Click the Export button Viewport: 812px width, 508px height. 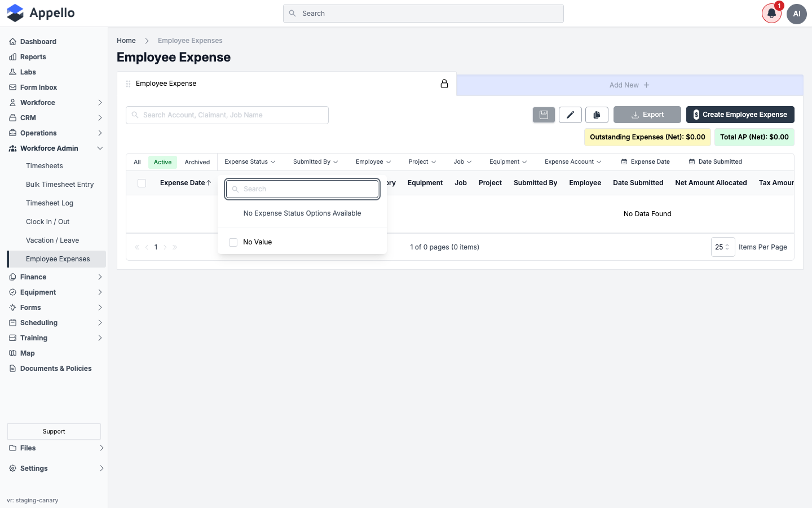[647, 115]
